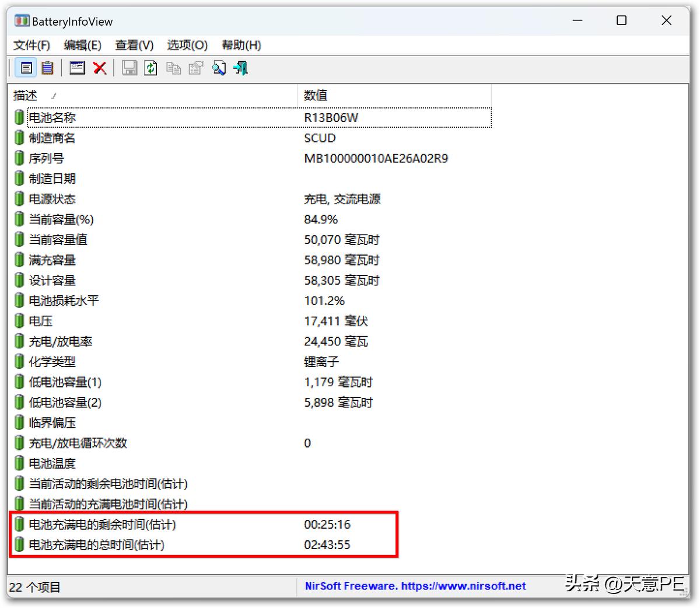Image resolution: width=700 pixels, height=608 pixels.
Task: Switch to Battery Log view
Action: (47, 68)
